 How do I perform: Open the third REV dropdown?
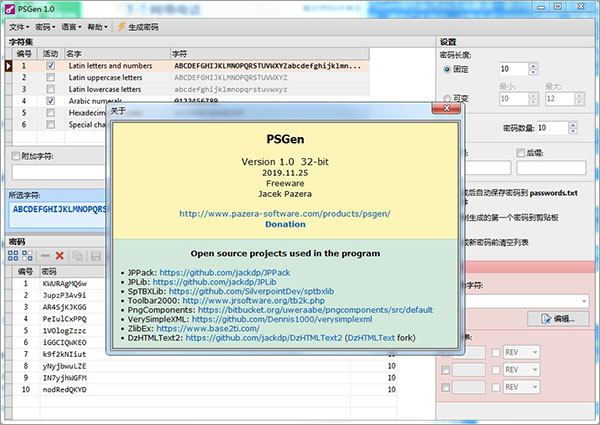click(521, 387)
